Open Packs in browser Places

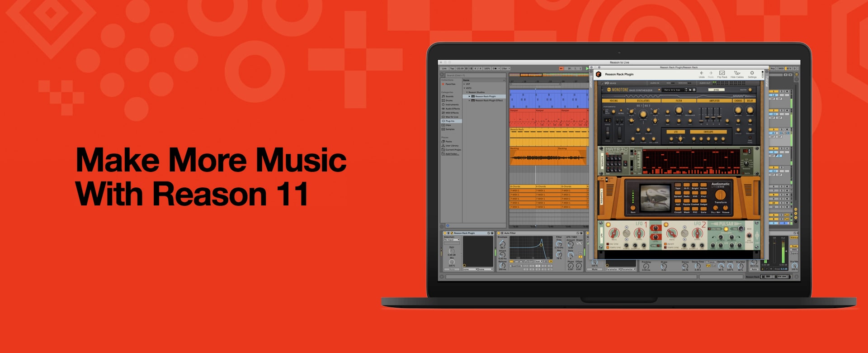point(447,142)
